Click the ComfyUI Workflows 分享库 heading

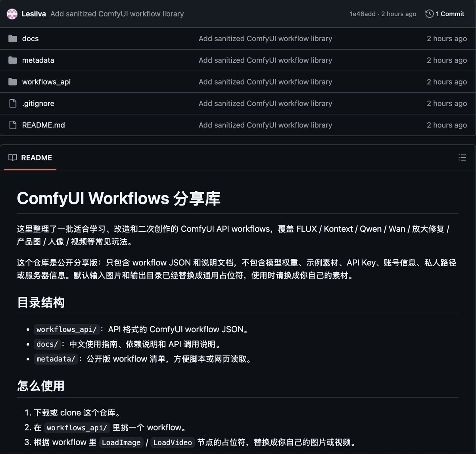119,198
